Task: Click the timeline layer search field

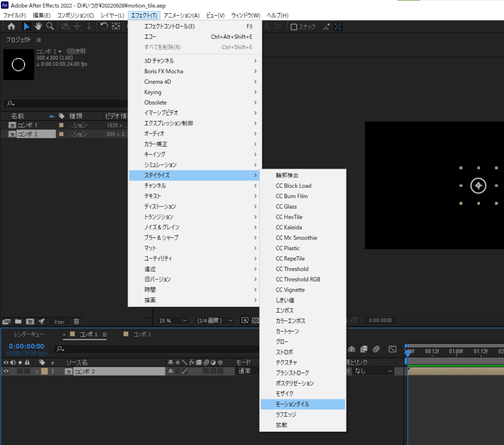Action: pyautogui.click(x=157, y=349)
